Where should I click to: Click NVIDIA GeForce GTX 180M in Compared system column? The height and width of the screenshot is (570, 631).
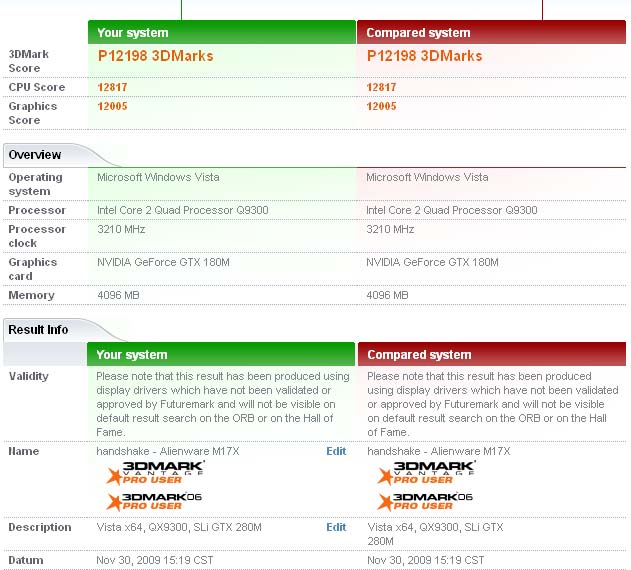point(432,262)
